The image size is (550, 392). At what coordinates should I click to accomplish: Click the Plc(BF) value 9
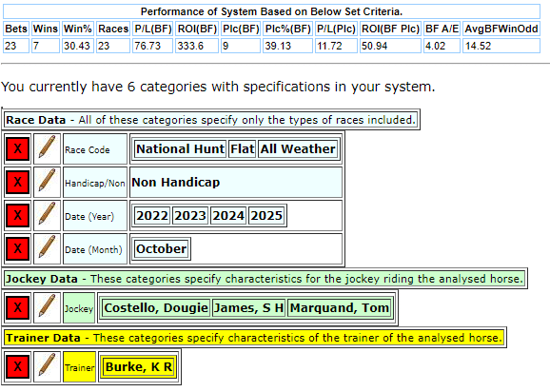tap(241, 46)
